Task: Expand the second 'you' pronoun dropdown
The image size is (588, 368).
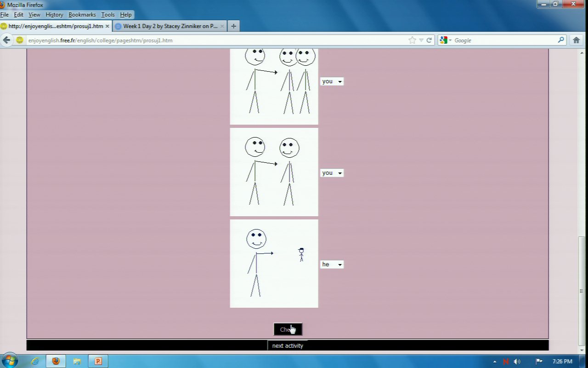Action: [x=332, y=173]
